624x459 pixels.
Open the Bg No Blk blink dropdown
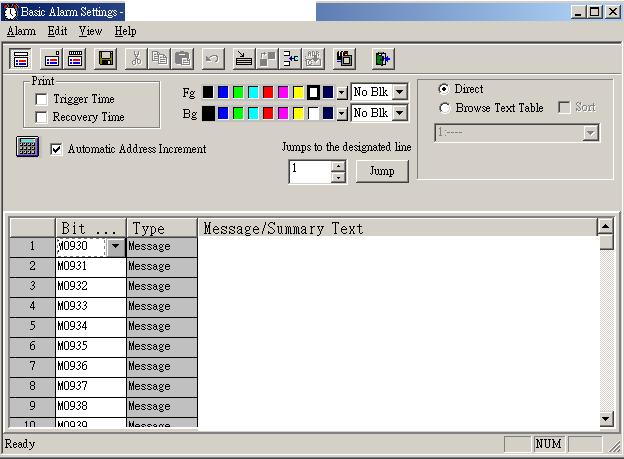399,113
